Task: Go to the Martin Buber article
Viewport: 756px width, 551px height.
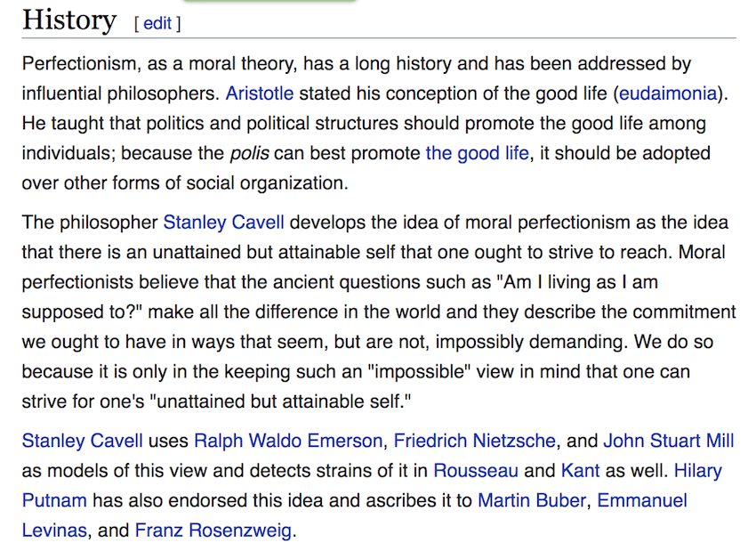Action: [532, 501]
